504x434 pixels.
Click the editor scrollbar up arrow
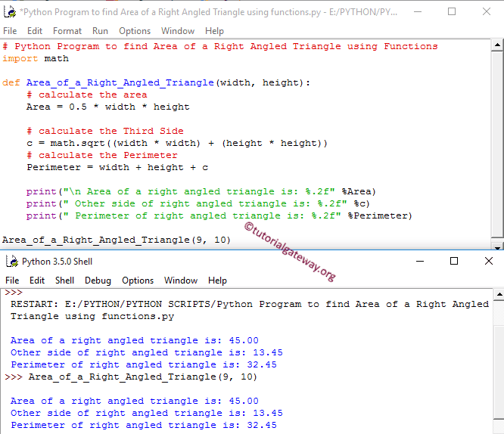coord(497,45)
